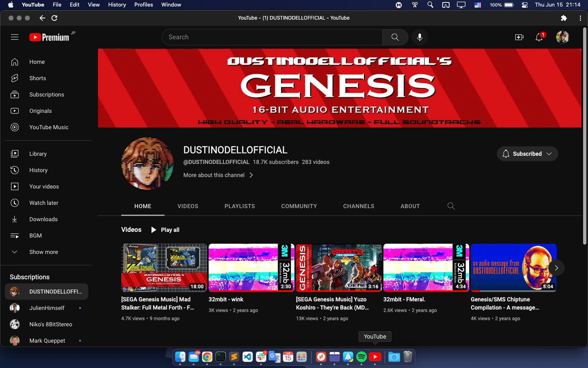Screen dimensions: 588x368
Task: Open macOS Control Center toggle icon
Action: point(525,5)
